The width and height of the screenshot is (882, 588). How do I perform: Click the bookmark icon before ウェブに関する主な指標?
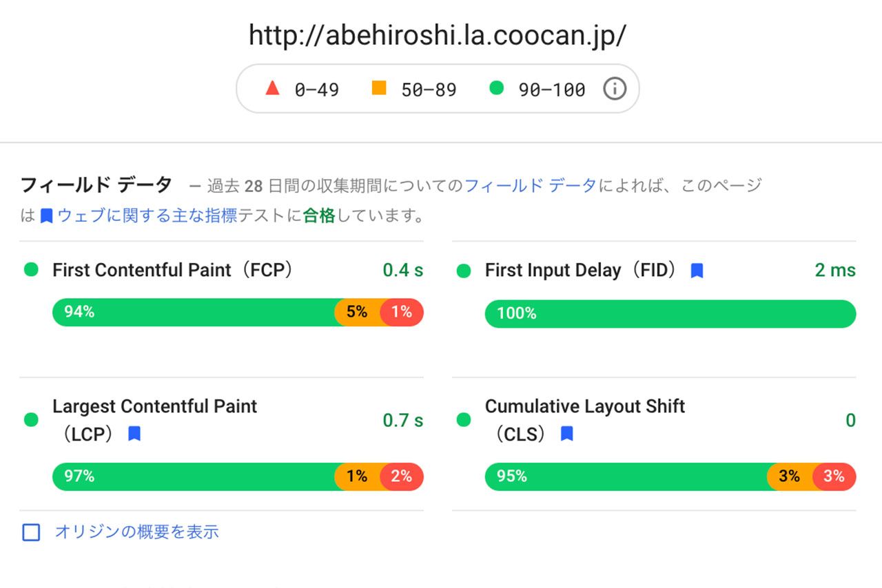coord(45,214)
